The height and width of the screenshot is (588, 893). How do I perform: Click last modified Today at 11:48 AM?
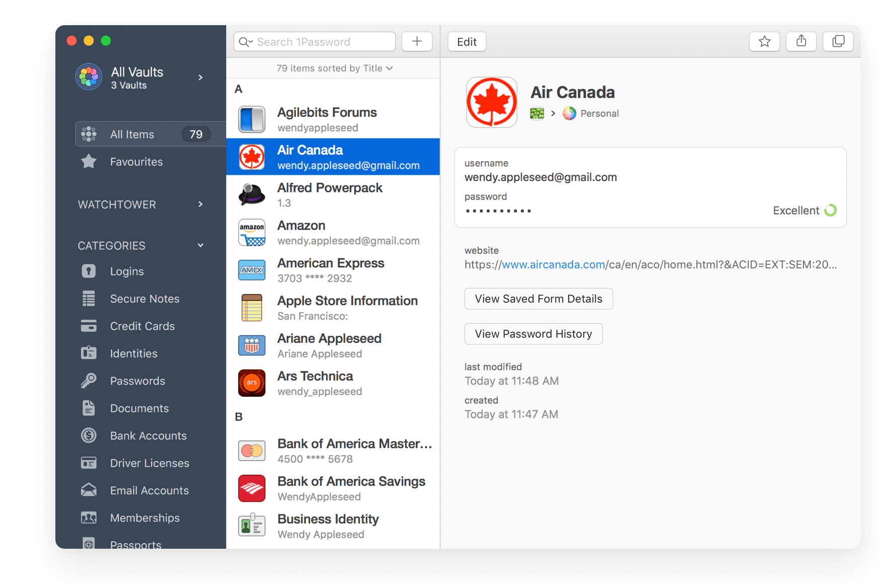(x=511, y=381)
